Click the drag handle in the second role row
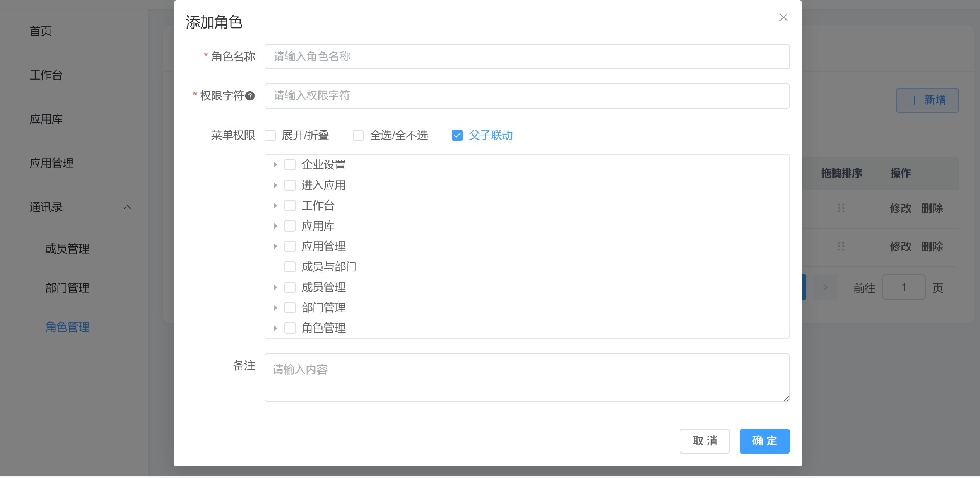The image size is (980, 478). click(841, 247)
